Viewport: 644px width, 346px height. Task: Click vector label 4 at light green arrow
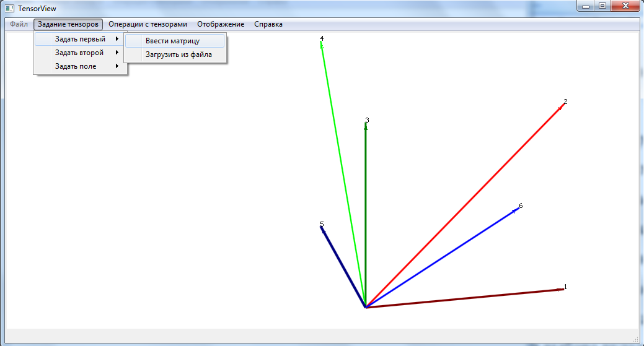pos(322,38)
